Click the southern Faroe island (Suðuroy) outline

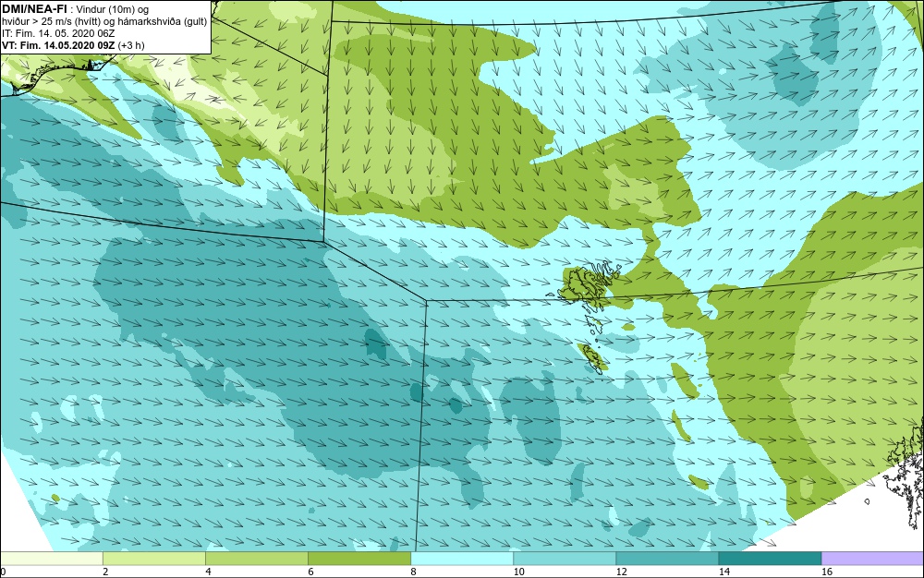tap(591, 358)
